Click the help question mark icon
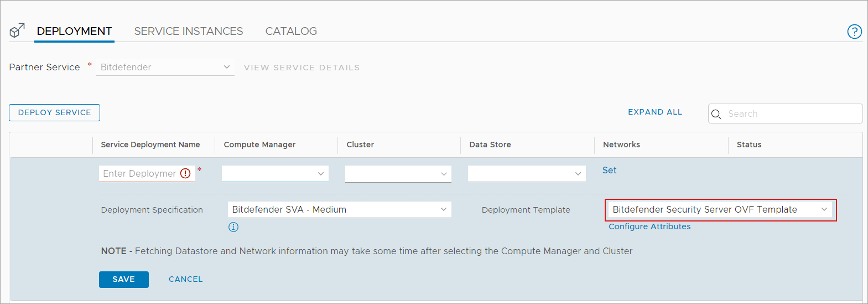 coord(854,32)
